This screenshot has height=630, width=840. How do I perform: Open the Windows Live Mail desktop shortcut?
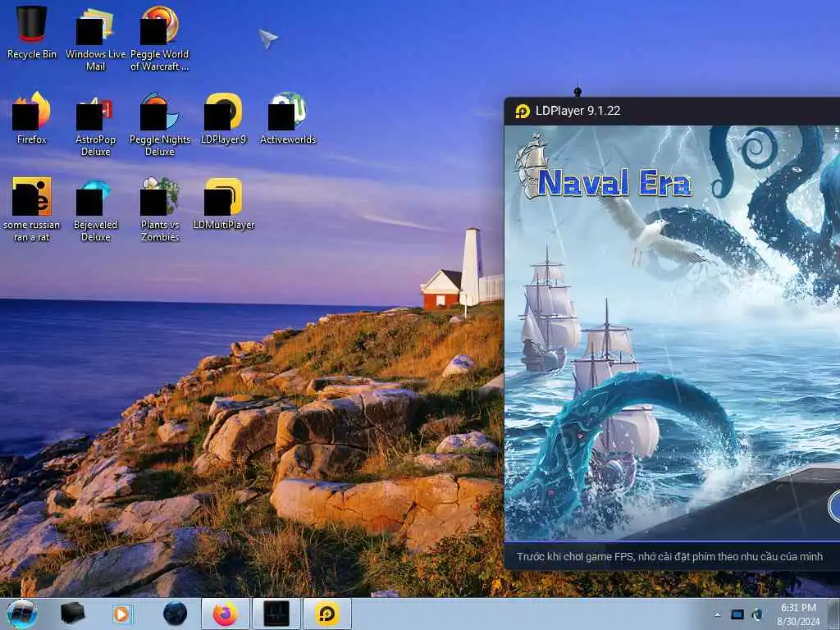pos(95,39)
